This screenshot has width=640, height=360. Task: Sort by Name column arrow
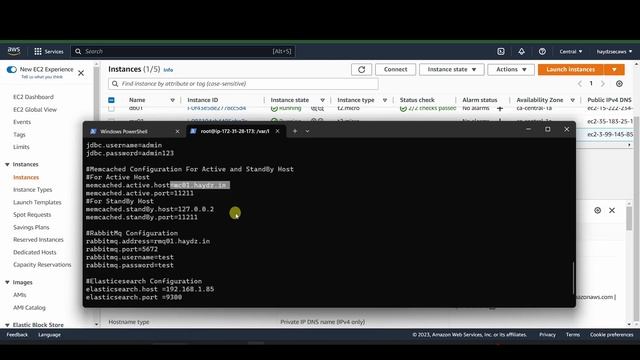172,100
